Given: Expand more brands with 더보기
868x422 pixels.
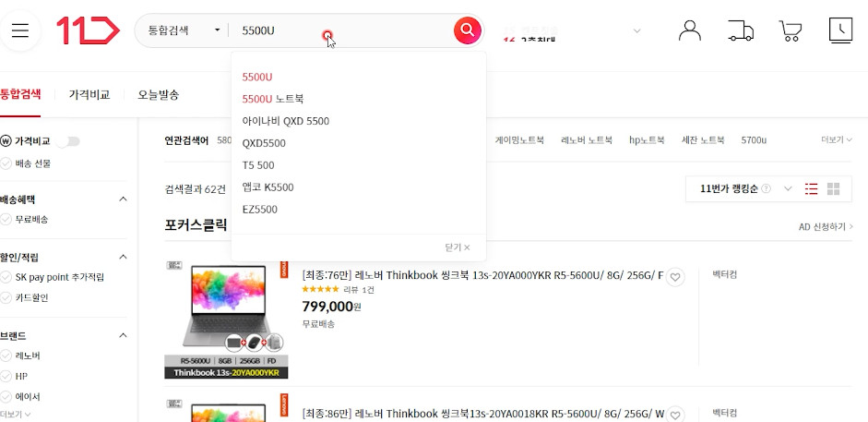Looking at the screenshot, I should point(16,415).
